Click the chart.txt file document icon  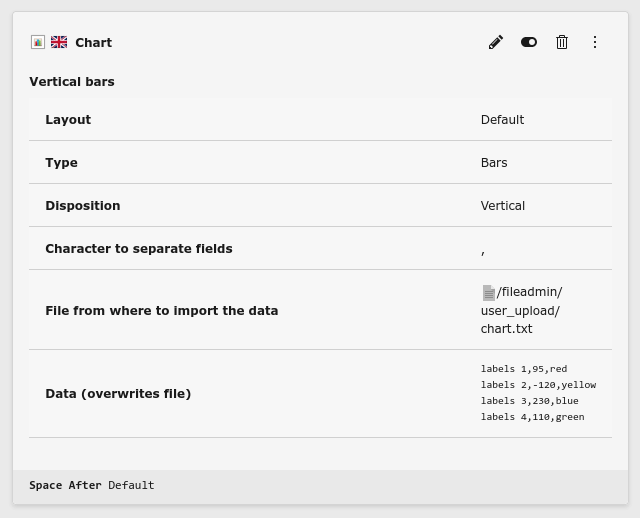(x=488, y=293)
